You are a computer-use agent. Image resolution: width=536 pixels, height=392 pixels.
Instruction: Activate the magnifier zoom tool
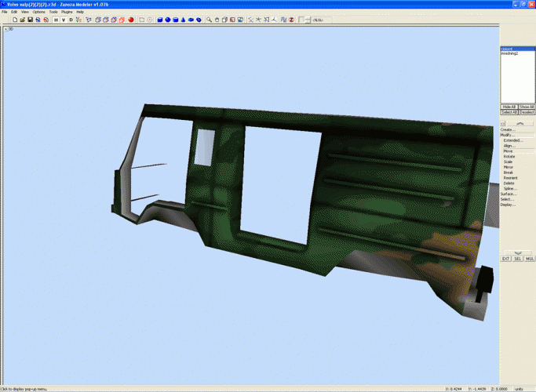(209, 20)
